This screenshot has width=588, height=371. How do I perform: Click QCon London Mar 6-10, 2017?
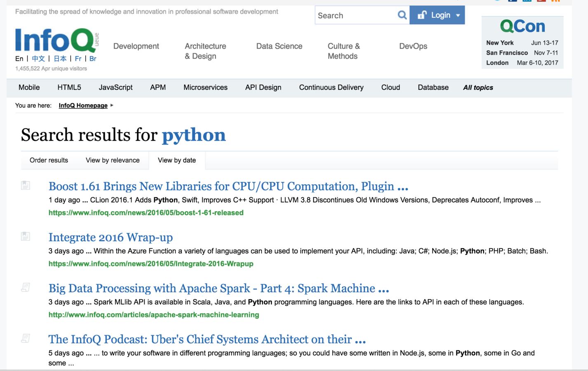coord(522,63)
